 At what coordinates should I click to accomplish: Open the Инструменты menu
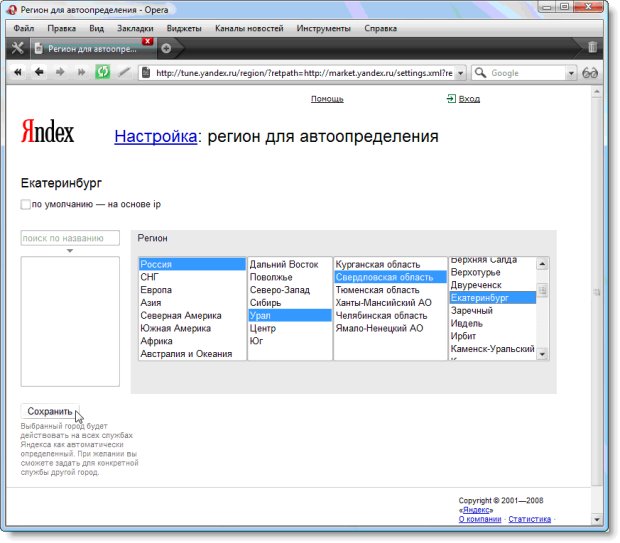pos(324,28)
